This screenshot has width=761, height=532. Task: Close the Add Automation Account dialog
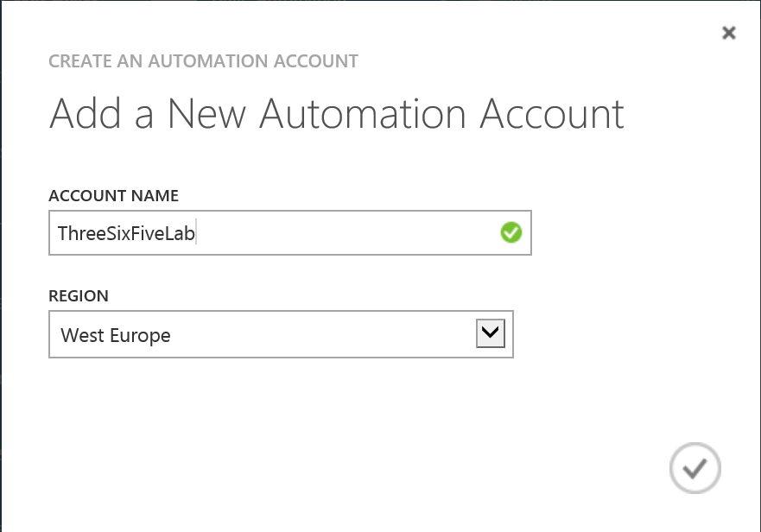click(729, 33)
